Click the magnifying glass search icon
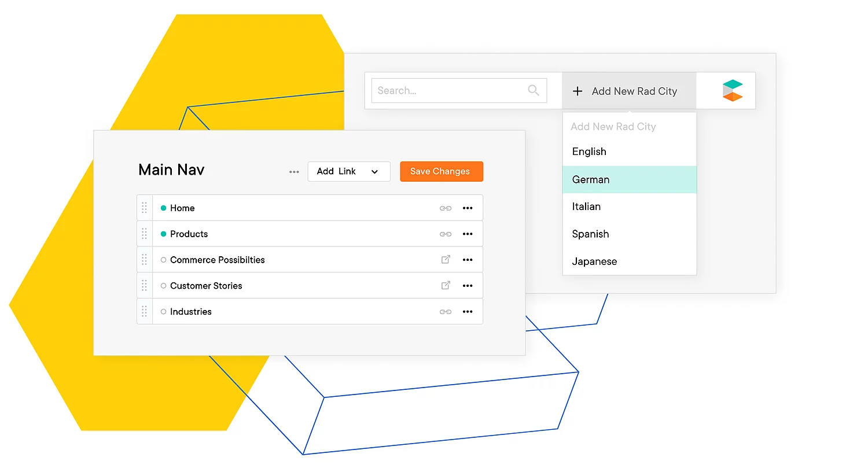This screenshot has height=472, width=868. tap(533, 90)
